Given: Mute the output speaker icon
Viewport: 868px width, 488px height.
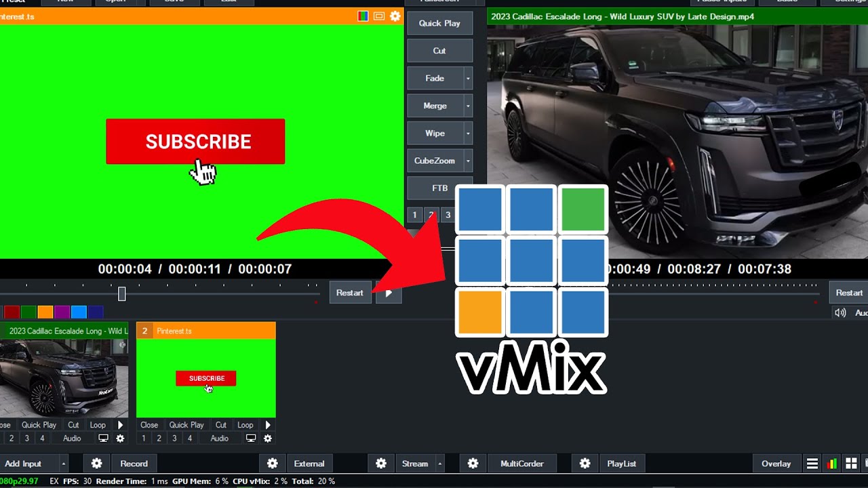Looking at the screenshot, I should coord(840,312).
